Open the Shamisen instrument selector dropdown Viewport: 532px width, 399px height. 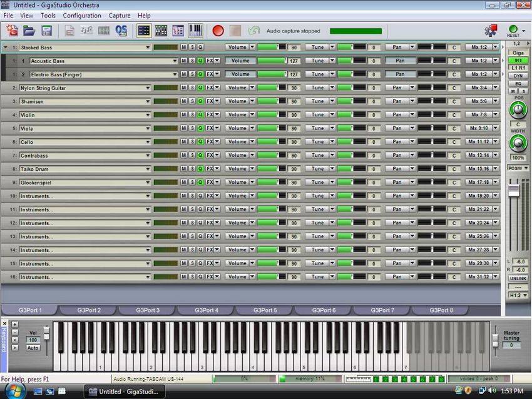[148, 101]
